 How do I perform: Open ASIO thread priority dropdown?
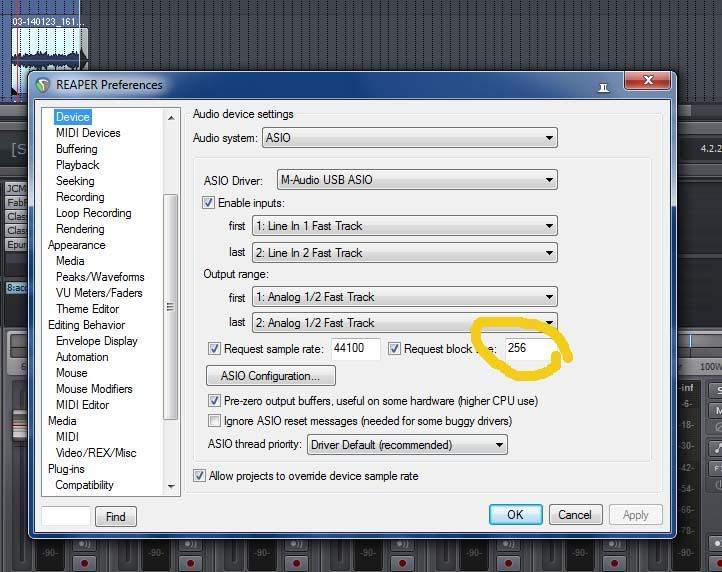click(x=408, y=445)
